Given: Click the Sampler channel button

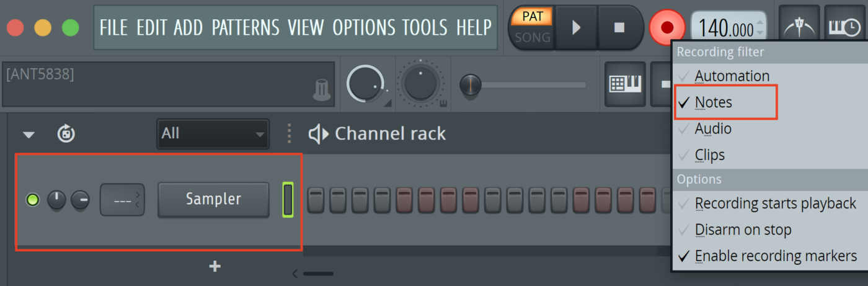Looking at the screenshot, I should pyautogui.click(x=213, y=199).
